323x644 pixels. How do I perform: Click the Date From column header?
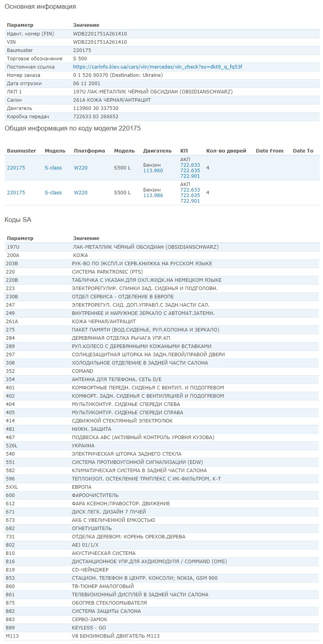coord(269,151)
